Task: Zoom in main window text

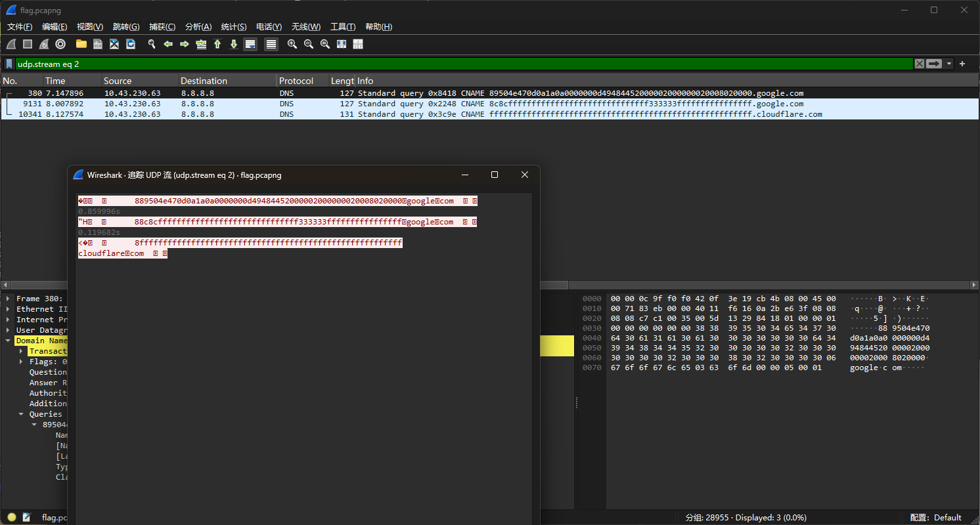Action: click(292, 44)
